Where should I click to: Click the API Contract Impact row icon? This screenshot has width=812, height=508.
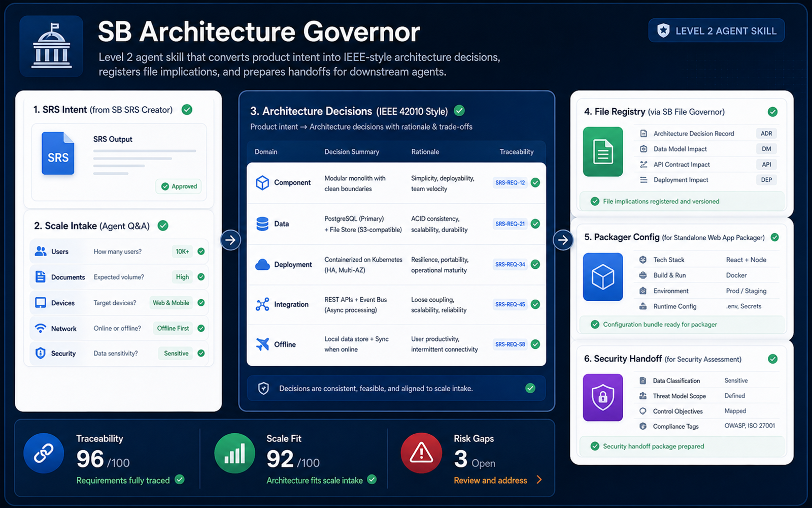pyautogui.click(x=644, y=165)
